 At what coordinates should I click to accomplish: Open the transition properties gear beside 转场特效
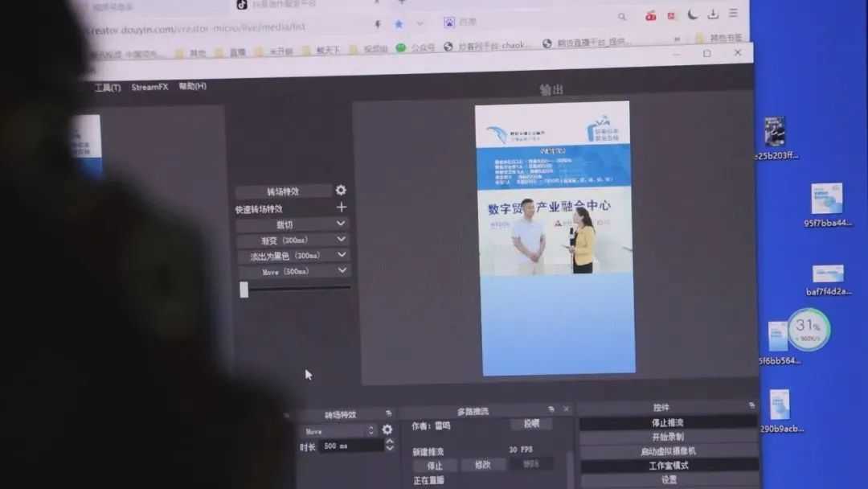(x=341, y=190)
